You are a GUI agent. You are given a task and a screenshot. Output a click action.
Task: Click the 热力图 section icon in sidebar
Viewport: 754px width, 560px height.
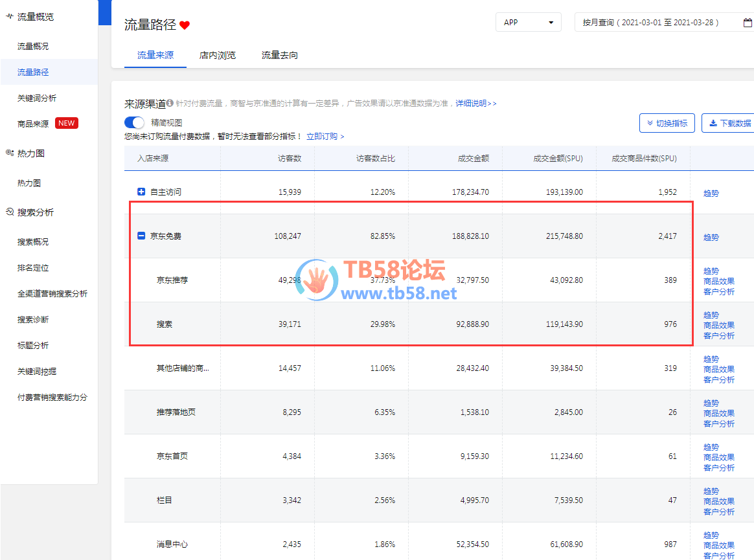pos(9,153)
